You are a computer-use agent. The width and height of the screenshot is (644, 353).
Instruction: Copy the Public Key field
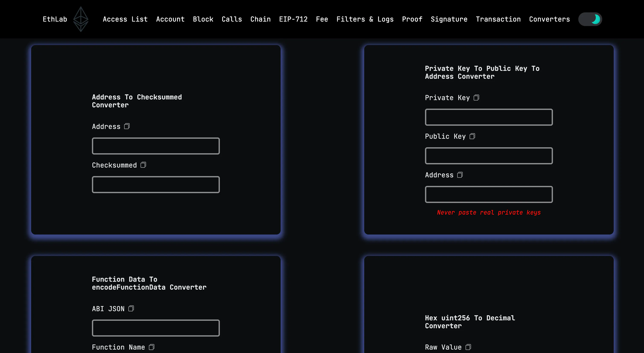pyautogui.click(x=472, y=136)
